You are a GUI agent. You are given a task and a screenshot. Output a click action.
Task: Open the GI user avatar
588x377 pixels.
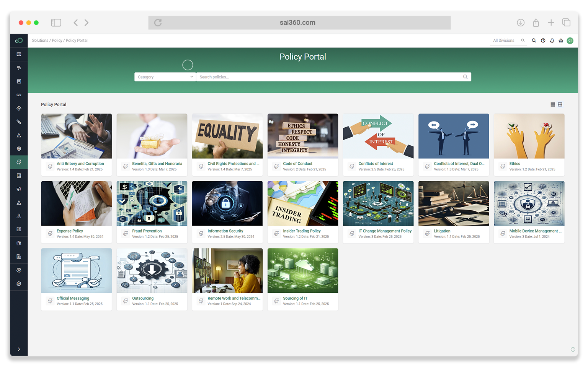coord(570,41)
